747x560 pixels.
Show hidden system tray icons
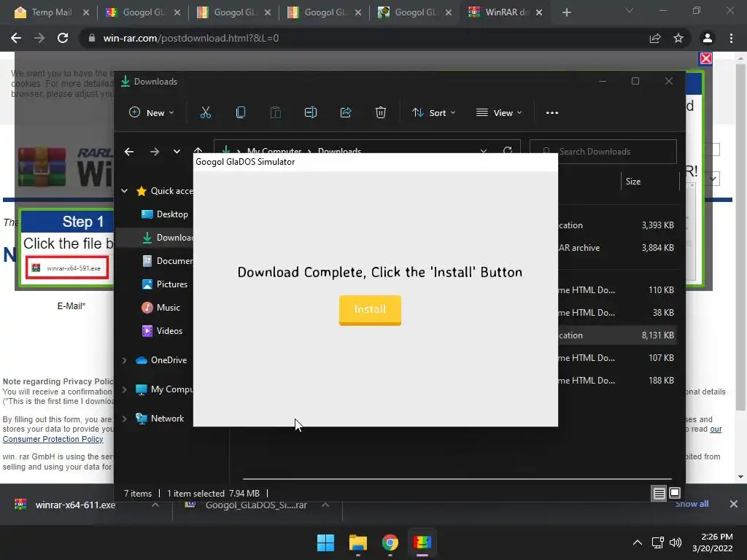click(637, 542)
